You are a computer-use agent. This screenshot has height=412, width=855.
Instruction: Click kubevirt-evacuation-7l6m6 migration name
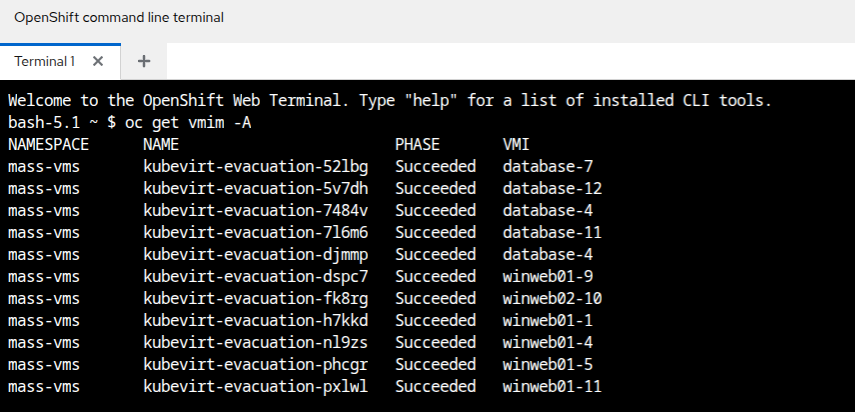tap(256, 232)
